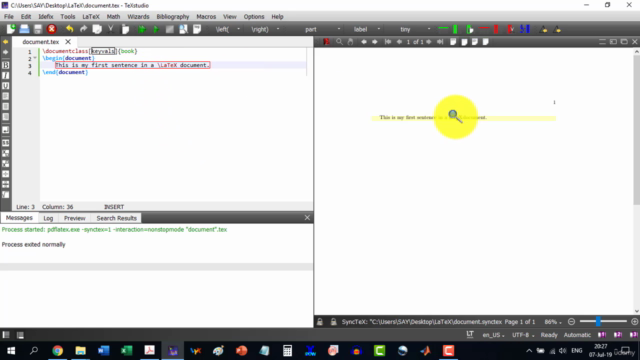The width and height of the screenshot is (640, 360).
Task: Close the Messages panel
Action: 307,218
